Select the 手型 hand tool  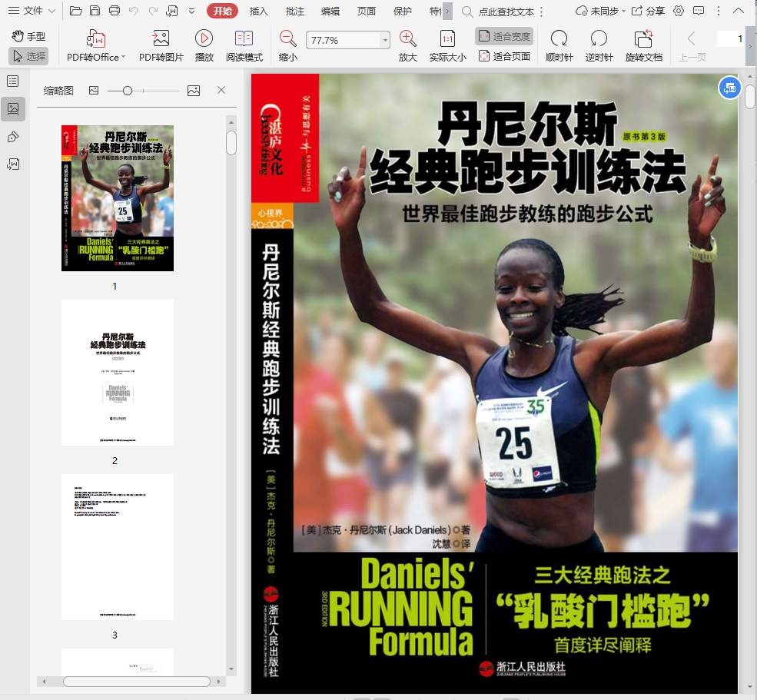(28, 36)
